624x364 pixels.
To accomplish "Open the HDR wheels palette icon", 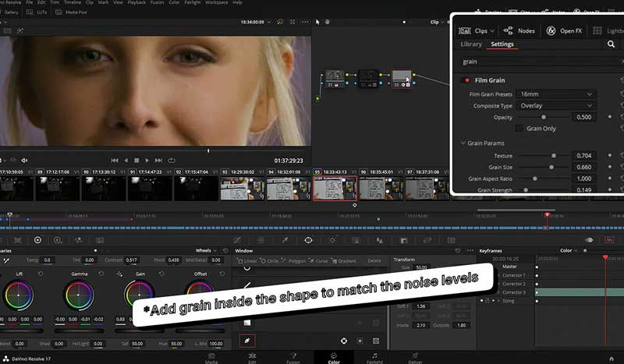I will pos(58,240).
